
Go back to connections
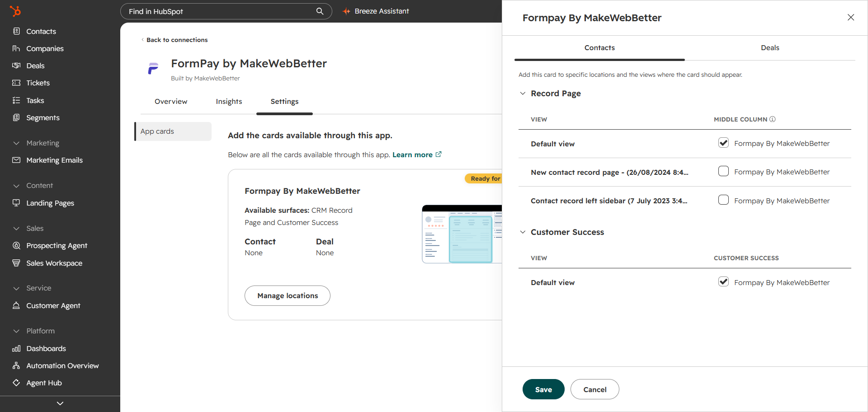175,40
